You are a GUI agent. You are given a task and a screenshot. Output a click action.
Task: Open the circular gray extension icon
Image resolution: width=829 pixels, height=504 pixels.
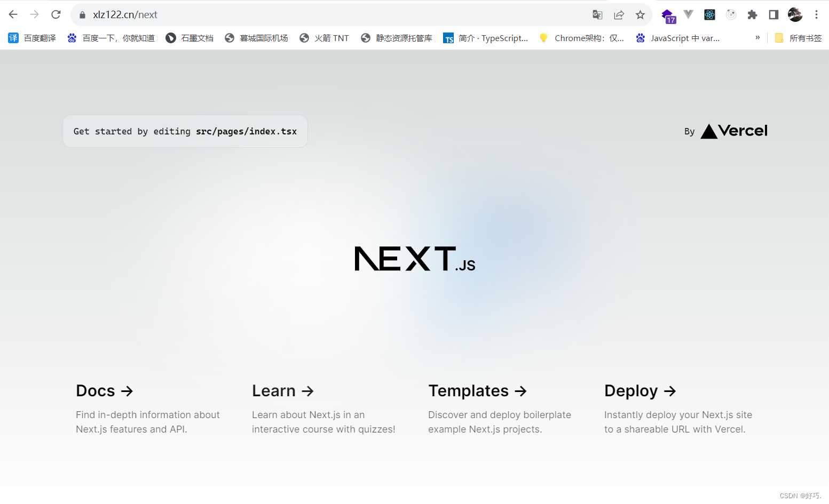731,15
